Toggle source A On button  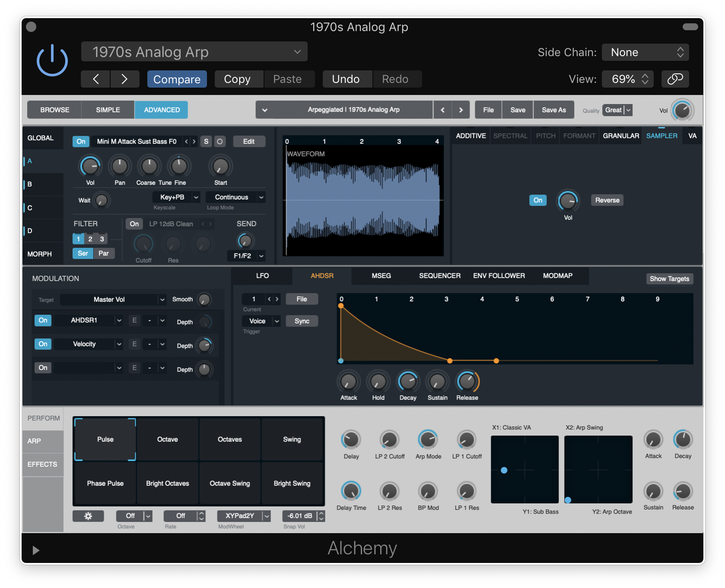point(81,142)
